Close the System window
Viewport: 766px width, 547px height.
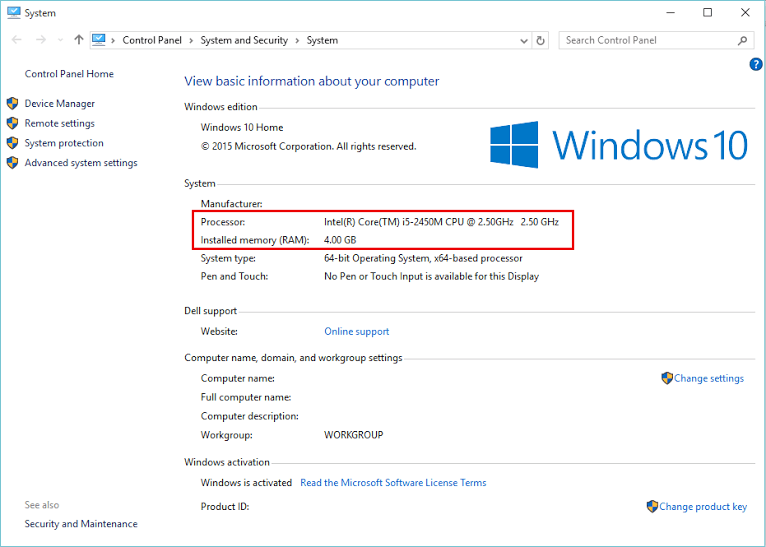[x=745, y=13]
